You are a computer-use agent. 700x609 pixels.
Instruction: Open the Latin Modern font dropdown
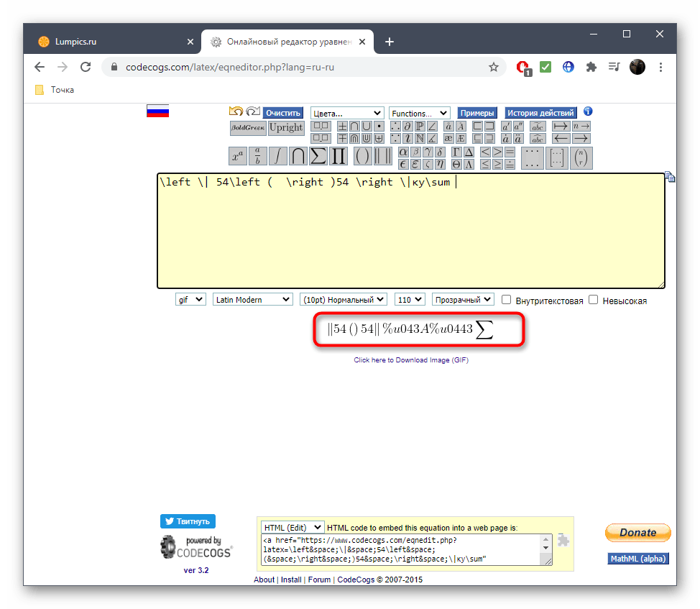pyautogui.click(x=252, y=300)
